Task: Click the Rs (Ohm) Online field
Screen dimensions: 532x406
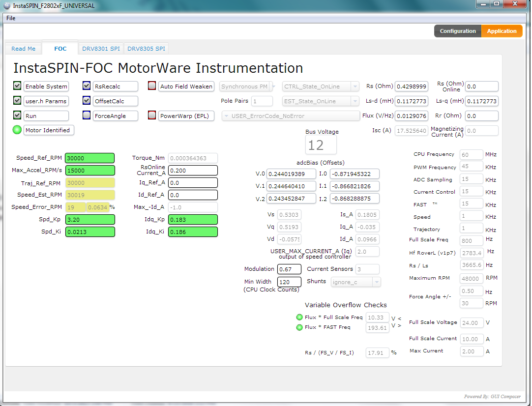Action: [482, 86]
